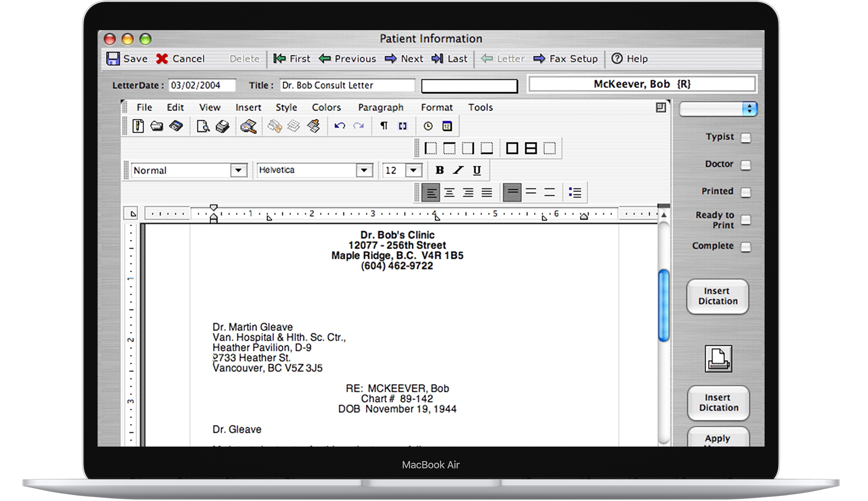Viewport: 868px width, 501px height.
Task: Click the field brackets icon
Action: click(403, 126)
